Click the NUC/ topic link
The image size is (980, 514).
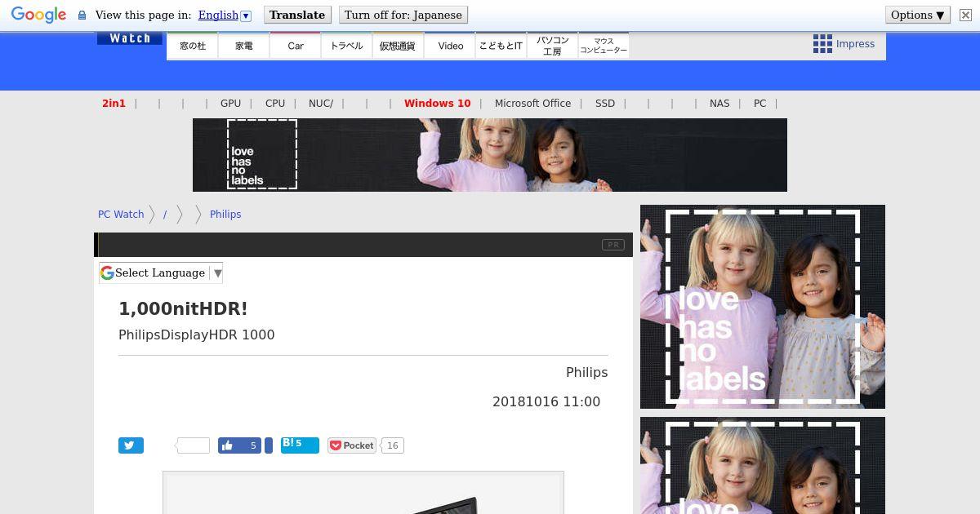(321, 104)
